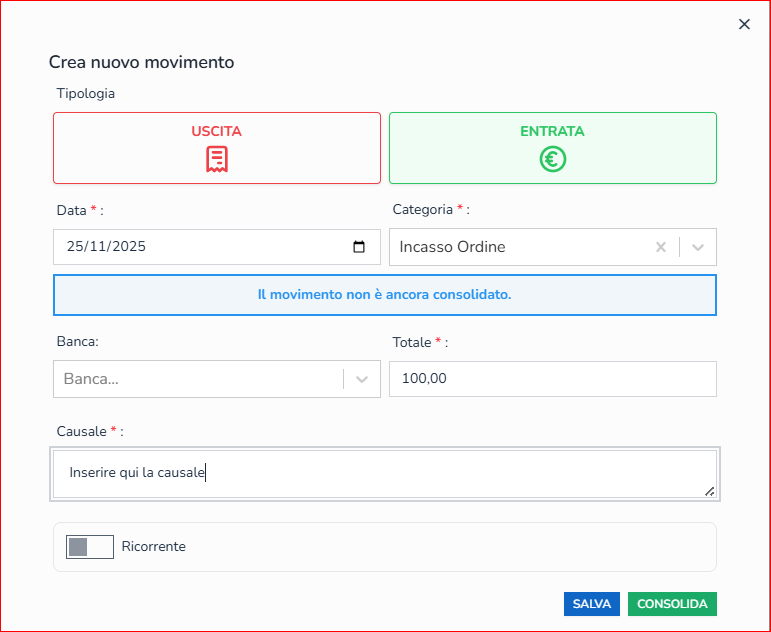Clear the selected Categoria with the X icon
771x632 pixels.
point(660,247)
